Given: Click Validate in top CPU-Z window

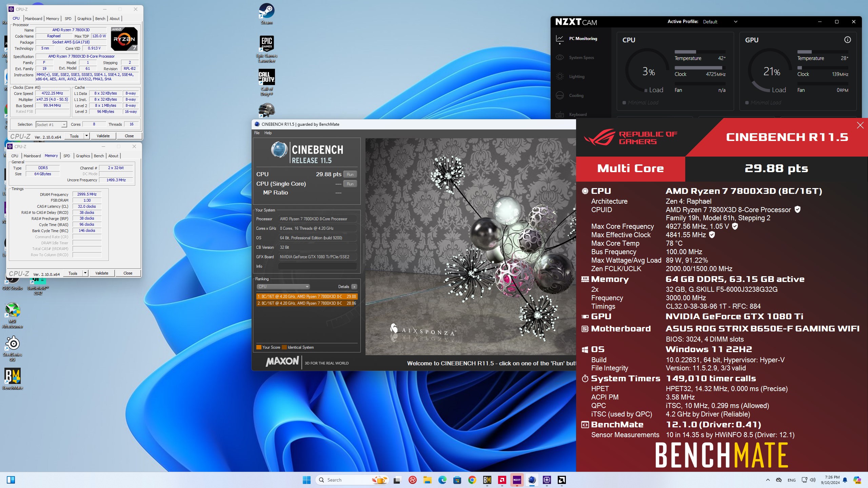Looking at the screenshot, I should (103, 136).
